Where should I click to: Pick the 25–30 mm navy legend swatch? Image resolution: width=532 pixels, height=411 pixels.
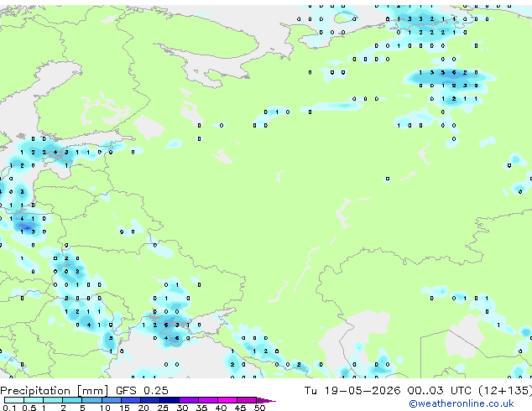coord(169,400)
